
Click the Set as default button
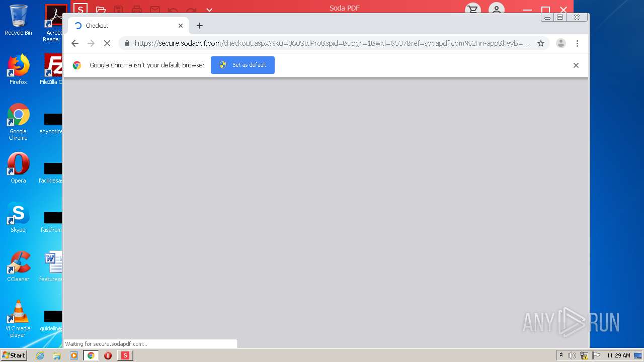coord(243,65)
